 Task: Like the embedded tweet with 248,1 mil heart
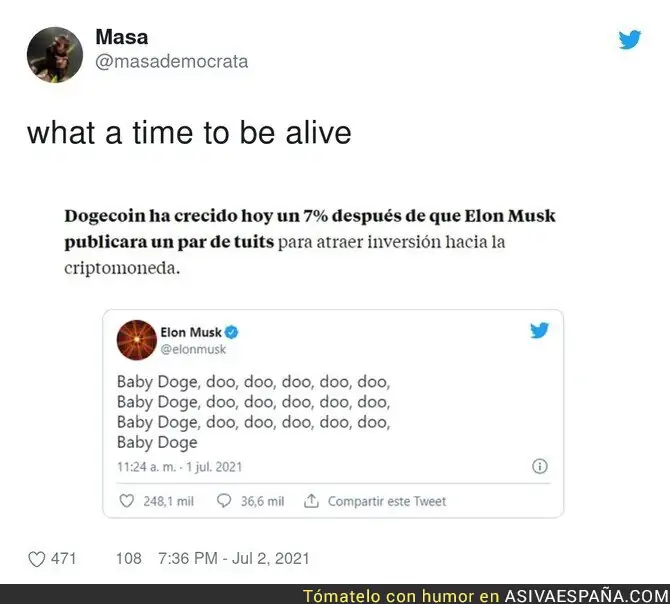[x=126, y=501]
